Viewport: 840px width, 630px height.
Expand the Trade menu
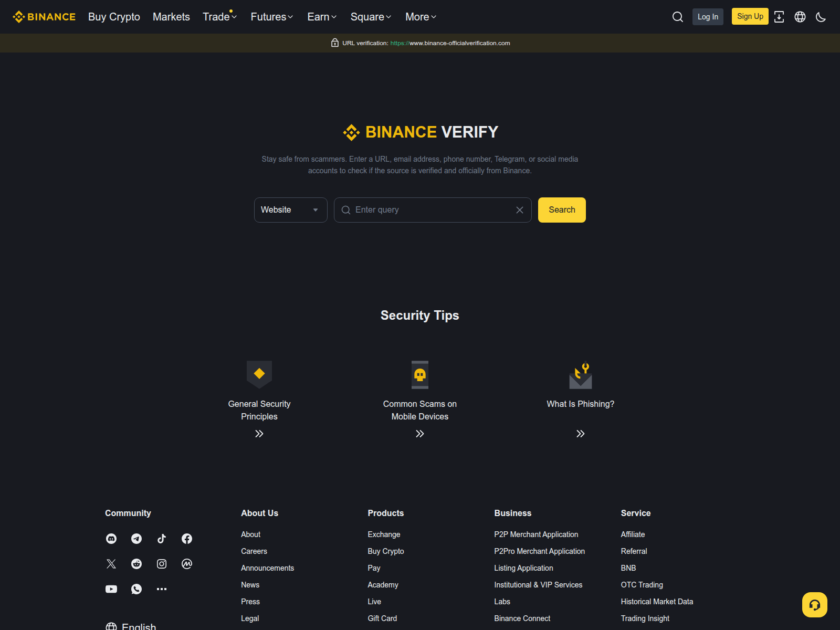[x=220, y=17]
